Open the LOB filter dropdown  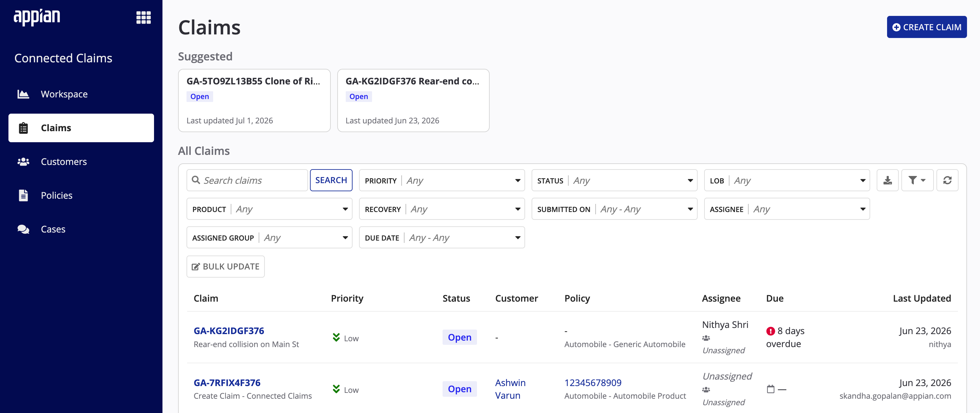click(x=787, y=180)
